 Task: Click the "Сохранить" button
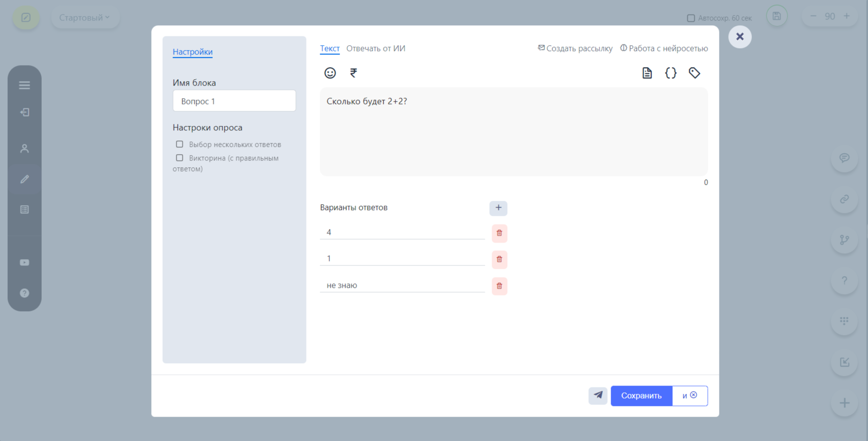(x=641, y=396)
